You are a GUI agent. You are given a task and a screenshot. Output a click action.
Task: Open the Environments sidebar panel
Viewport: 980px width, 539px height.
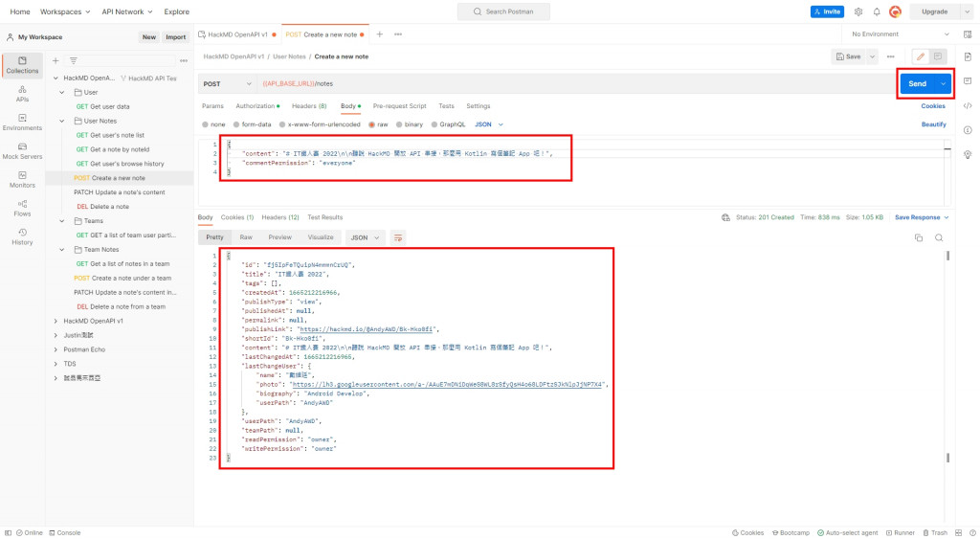coord(22,123)
